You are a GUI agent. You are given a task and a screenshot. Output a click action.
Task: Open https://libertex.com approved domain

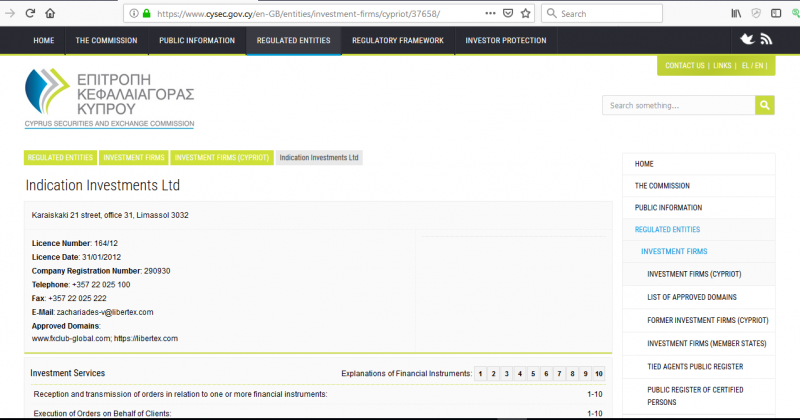(x=146, y=338)
